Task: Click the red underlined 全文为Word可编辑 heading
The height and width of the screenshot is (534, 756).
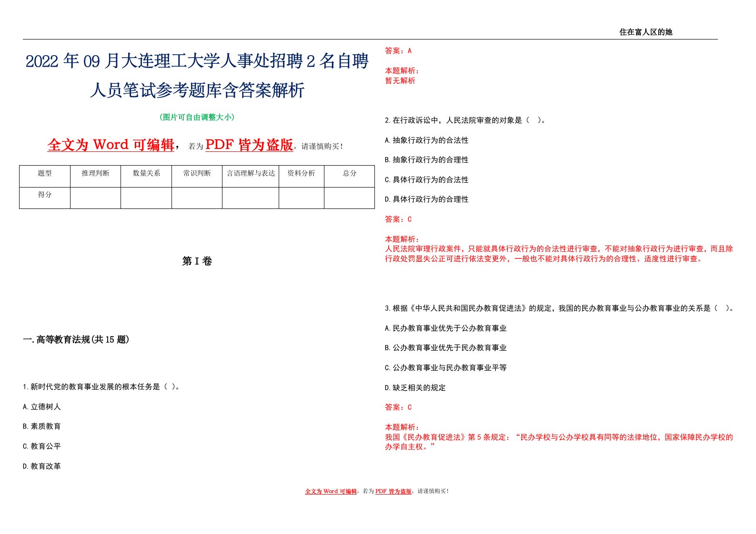Action: (111, 145)
